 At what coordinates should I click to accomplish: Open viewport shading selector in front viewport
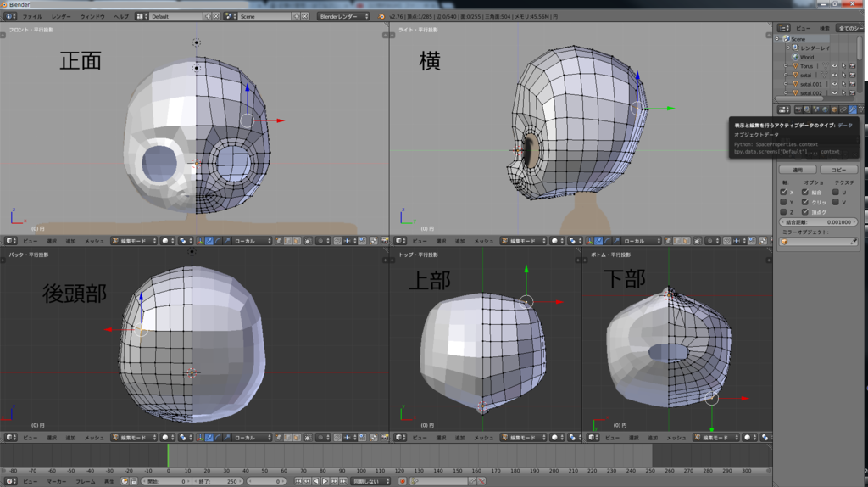pyautogui.click(x=168, y=241)
